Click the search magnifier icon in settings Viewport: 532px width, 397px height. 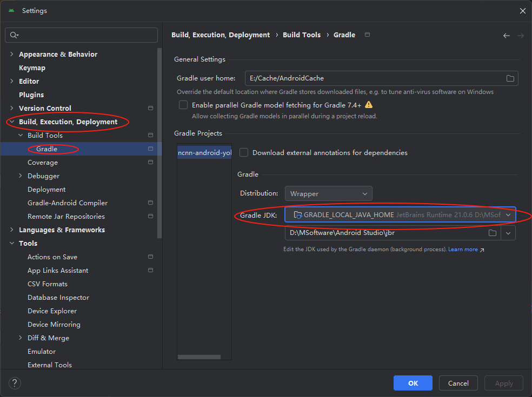coord(14,35)
